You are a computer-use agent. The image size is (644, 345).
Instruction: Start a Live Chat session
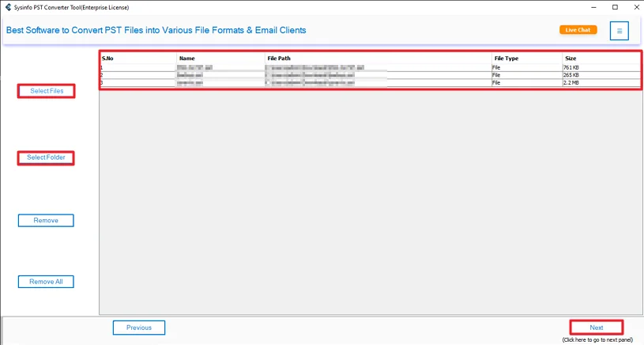pos(578,30)
